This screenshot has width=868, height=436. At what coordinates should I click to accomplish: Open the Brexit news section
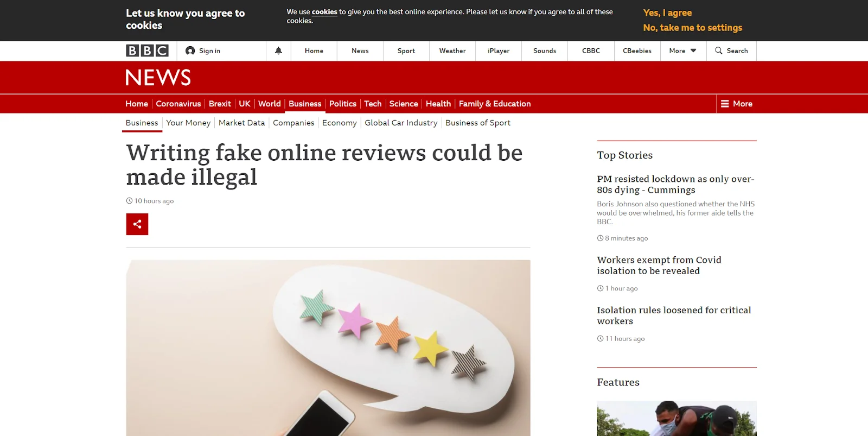point(220,104)
